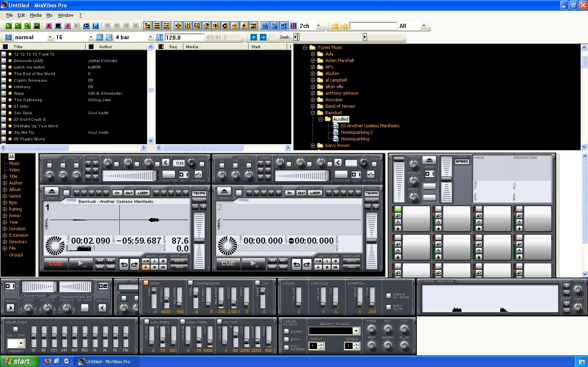Open the ? help menu
Image resolution: width=588 pixels, height=367 pixels.
tap(80, 15)
